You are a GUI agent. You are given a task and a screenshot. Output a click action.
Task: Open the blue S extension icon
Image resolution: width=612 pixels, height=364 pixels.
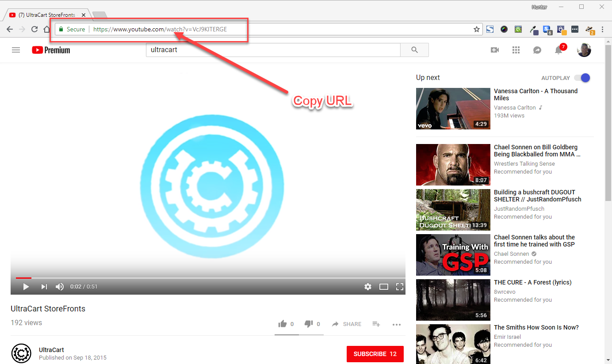(490, 30)
